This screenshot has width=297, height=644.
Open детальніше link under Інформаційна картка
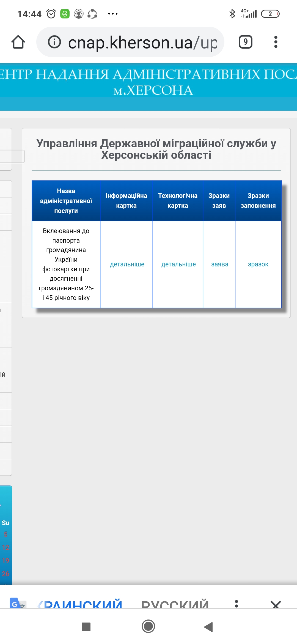[127, 264]
